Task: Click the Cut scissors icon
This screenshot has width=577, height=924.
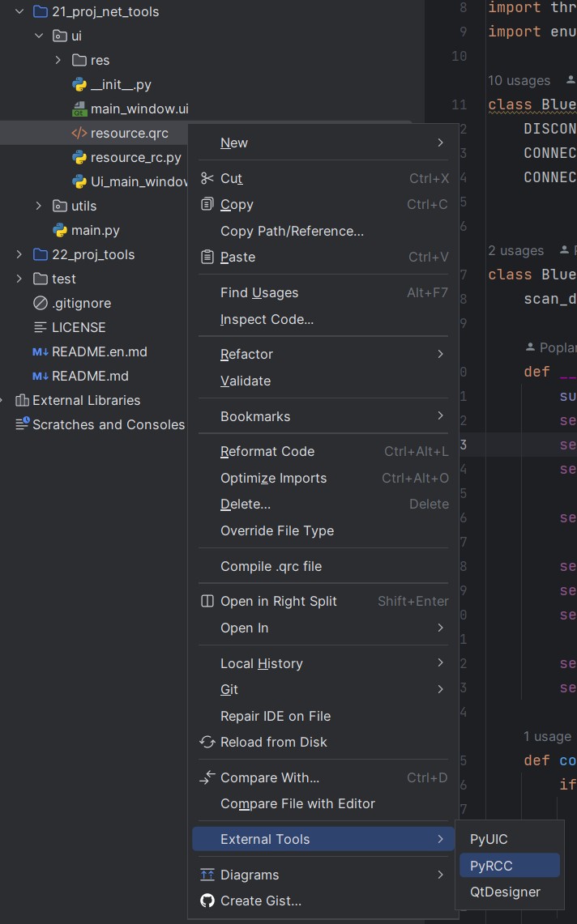Action: click(207, 178)
